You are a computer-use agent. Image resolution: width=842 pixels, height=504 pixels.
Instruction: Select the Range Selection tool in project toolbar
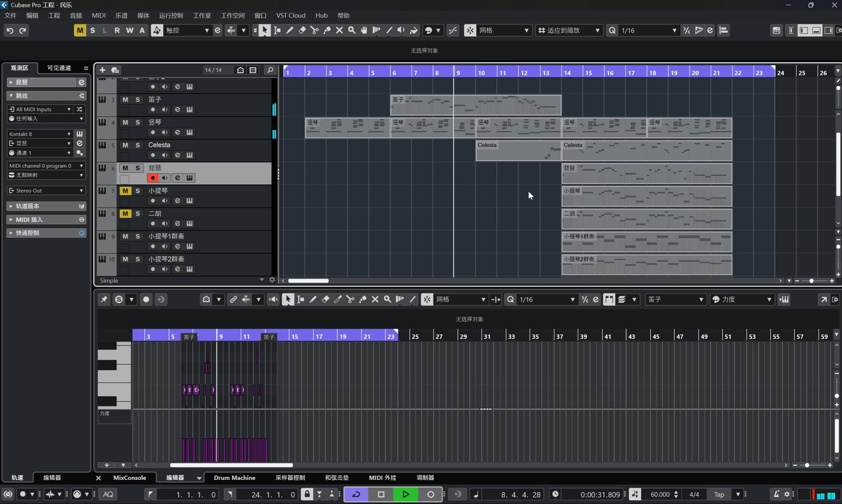277,30
